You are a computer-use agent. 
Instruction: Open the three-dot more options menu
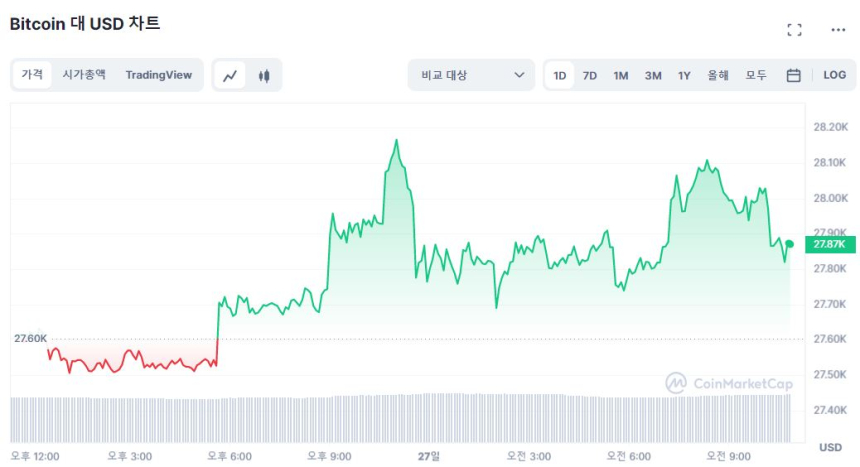pos(838,30)
